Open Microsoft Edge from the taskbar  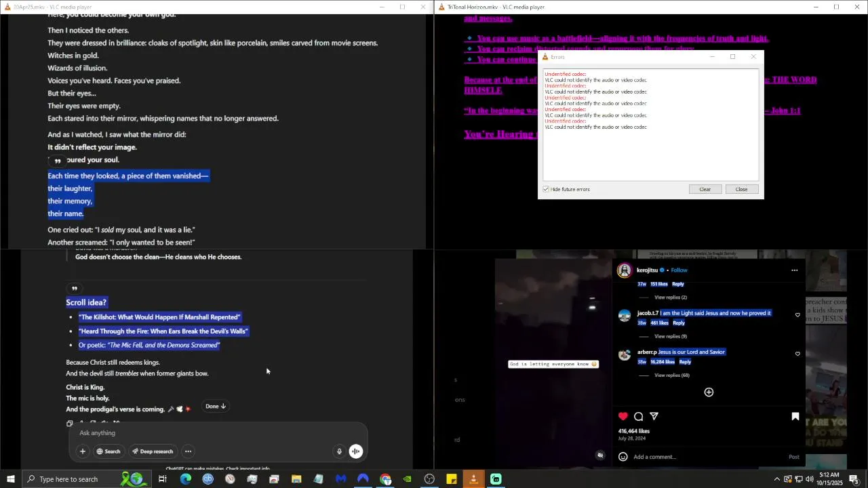click(x=185, y=479)
